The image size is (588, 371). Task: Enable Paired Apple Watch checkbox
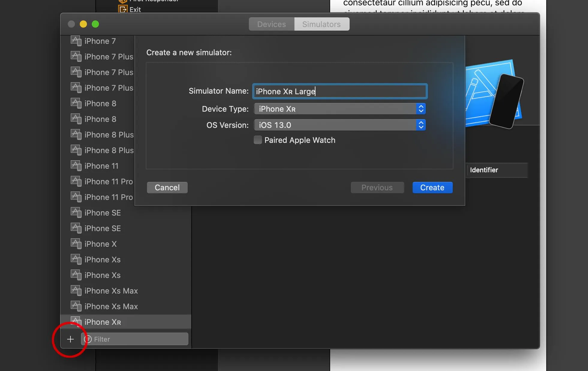(x=258, y=140)
